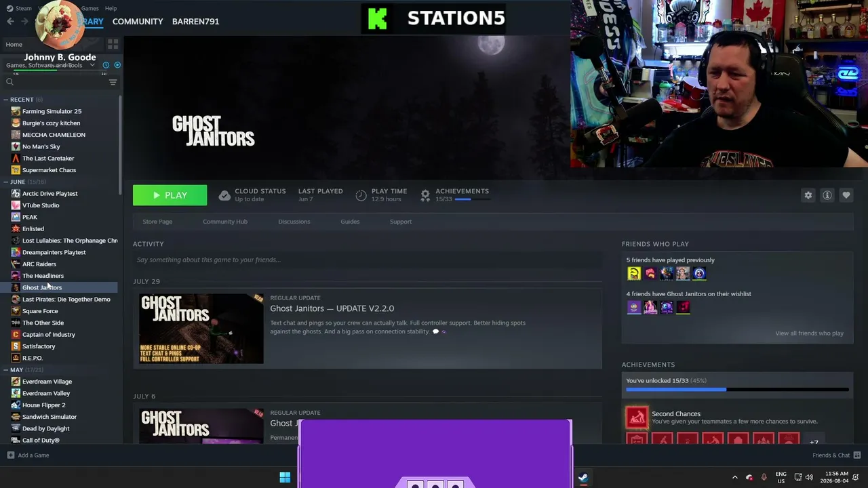Click the Steam icon in the taskbar
The image size is (868, 488).
[583, 477]
